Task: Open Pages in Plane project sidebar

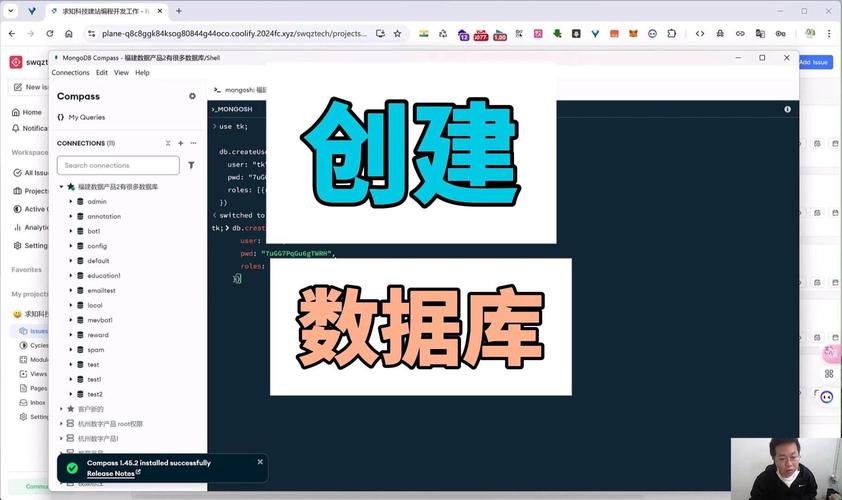Action: click(x=33, y=388)
